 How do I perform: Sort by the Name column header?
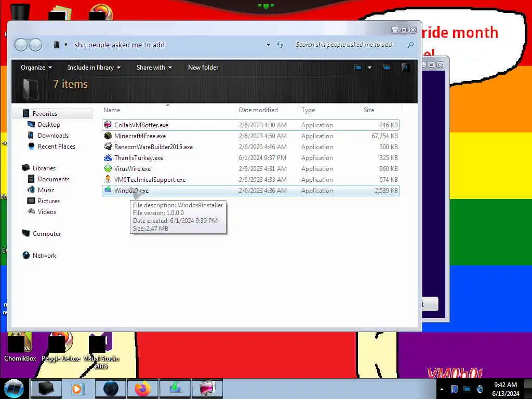(x=168, y=110)
